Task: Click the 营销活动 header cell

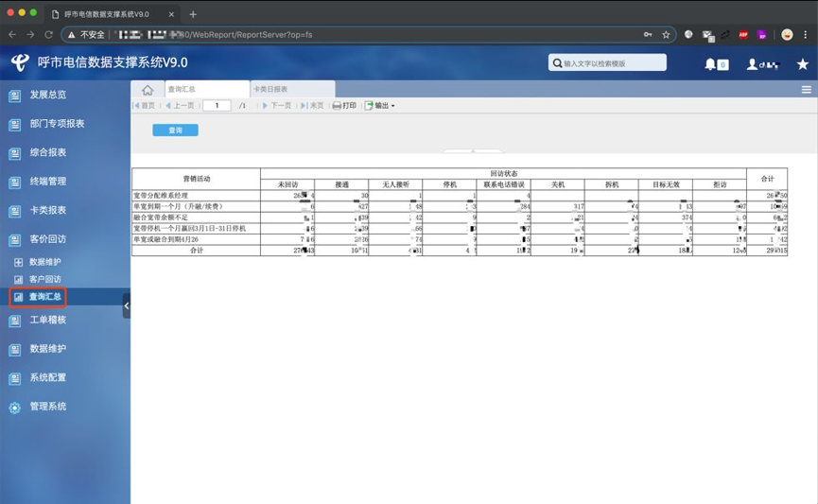Action: coord(196,179)
